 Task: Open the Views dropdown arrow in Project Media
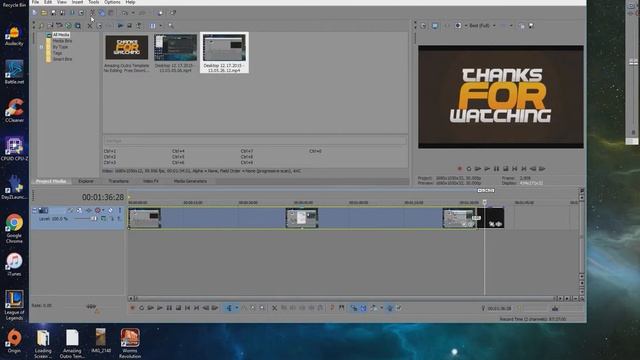[x=160, y=26]
